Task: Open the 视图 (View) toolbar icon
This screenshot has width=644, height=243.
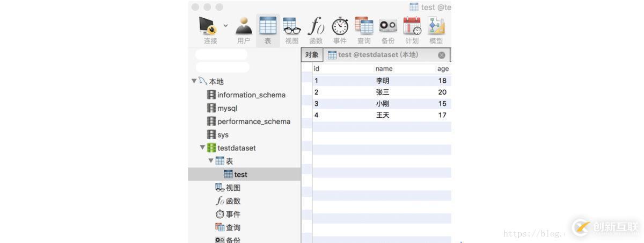Action: 292,26
